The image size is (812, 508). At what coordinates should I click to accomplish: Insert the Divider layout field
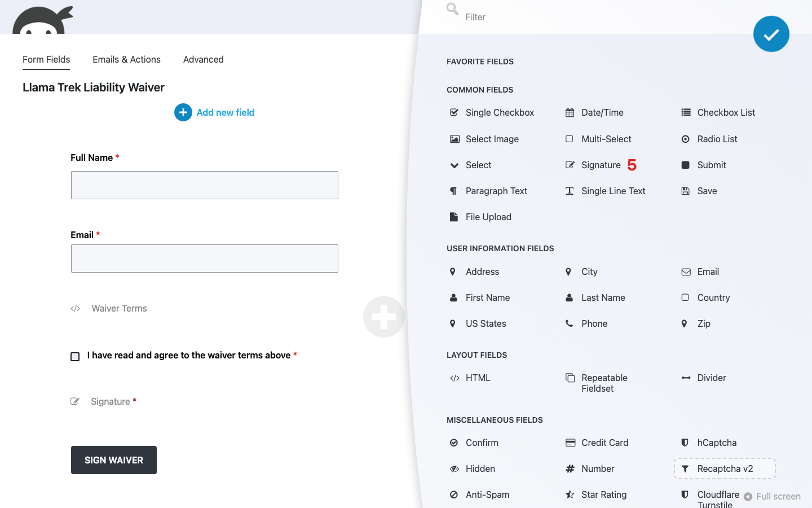coord(704,378)
